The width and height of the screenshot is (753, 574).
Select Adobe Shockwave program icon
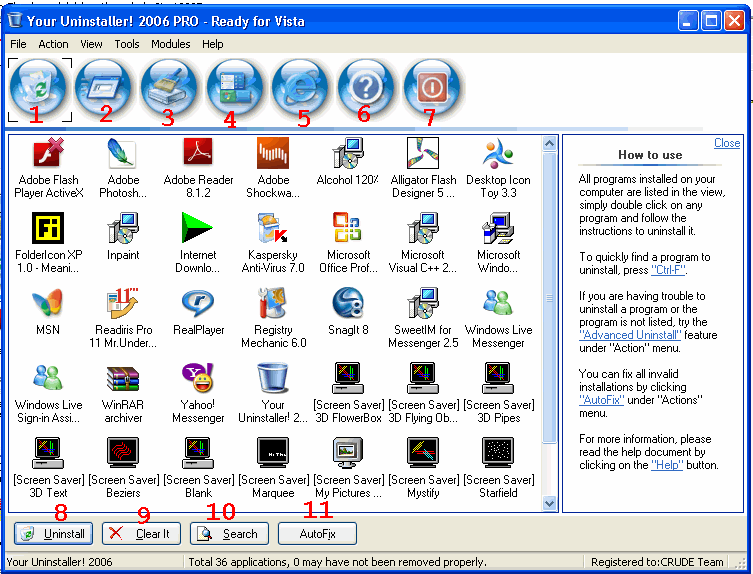point(273,153)
